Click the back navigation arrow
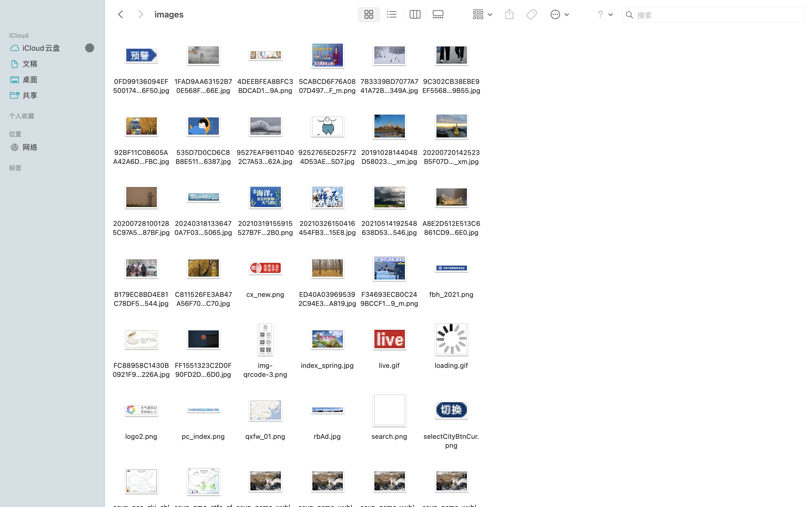This screenshot has width=812, height=507. (x=121, y=14)
